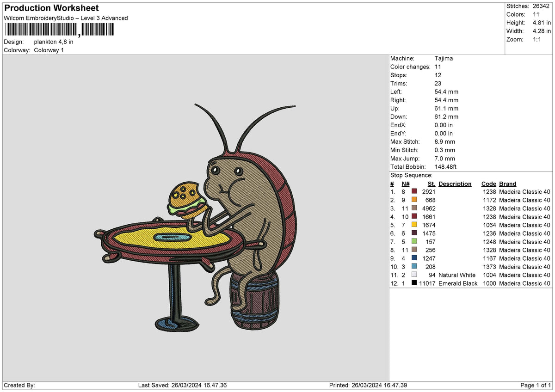Select the 'Brand' column header
Screen dimensions: 555x392
(508, 184)
